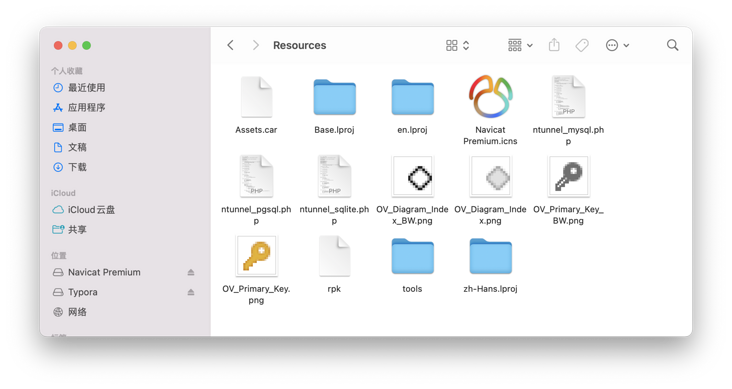This screenshot has width=732, height=389.
Task: Select the OV_Diagram_Index_BW.png thumbnail
Action: [x=413, y=177]
